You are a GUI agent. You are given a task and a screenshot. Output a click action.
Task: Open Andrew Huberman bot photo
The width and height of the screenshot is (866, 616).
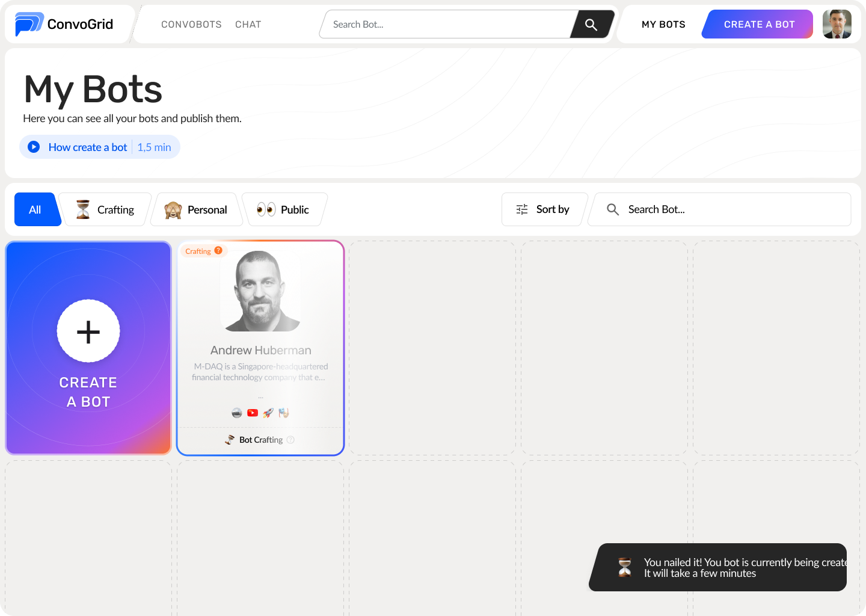(x=261, y=291)
